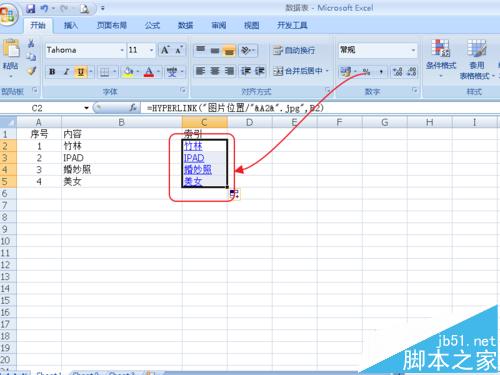
Task: Decrease font size with small A
Action: (x=179, y=50)
